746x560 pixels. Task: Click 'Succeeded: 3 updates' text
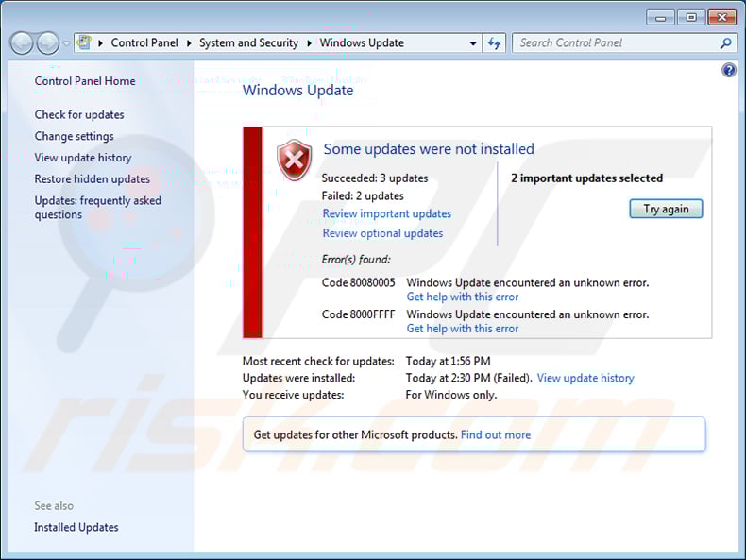pyautogui.click(x=375, y=178)
